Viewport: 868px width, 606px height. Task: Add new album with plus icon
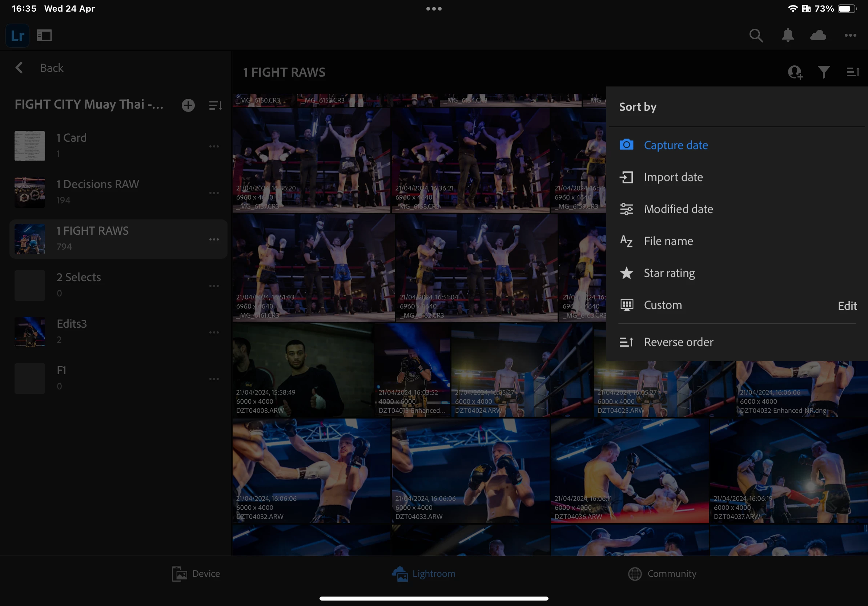click(188, 105)
